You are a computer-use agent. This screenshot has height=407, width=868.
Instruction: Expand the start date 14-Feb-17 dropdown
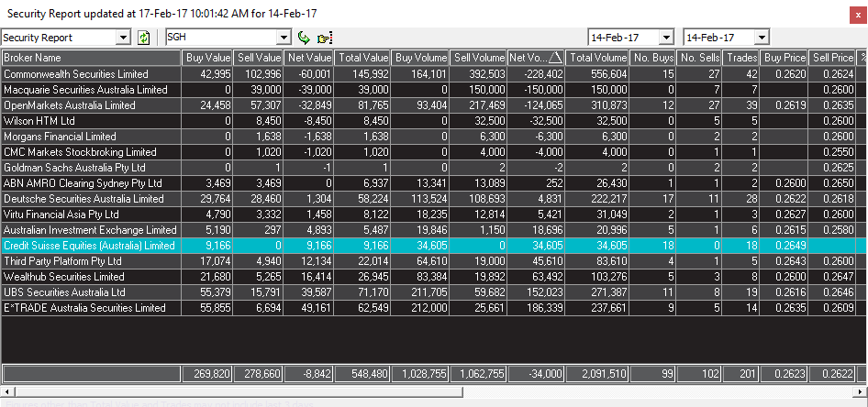coord(668,38)
